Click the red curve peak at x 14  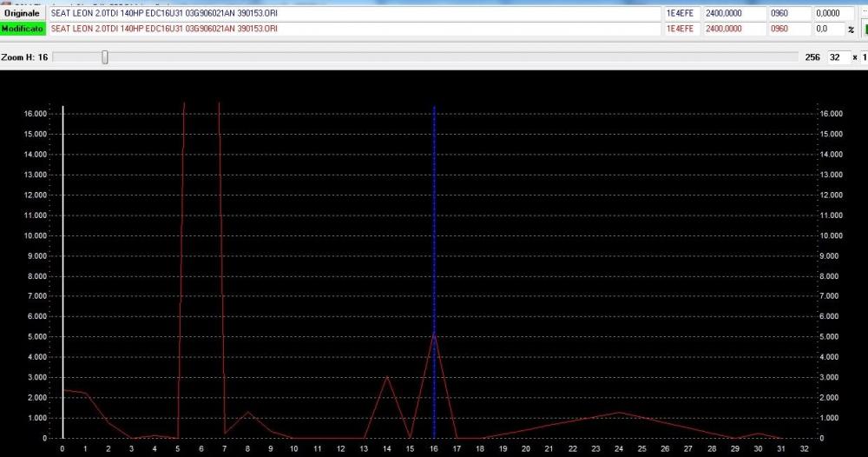[x=387, y=377]
